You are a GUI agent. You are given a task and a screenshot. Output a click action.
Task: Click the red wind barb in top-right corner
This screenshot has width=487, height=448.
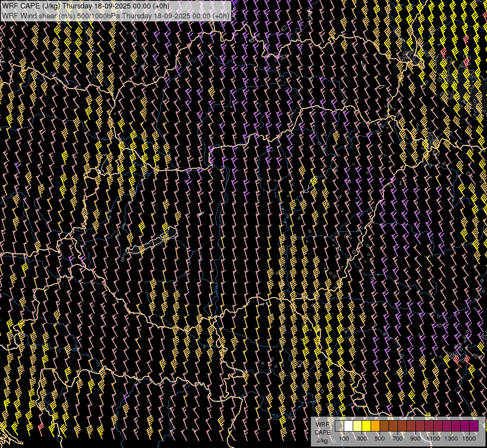coord(466,39)
